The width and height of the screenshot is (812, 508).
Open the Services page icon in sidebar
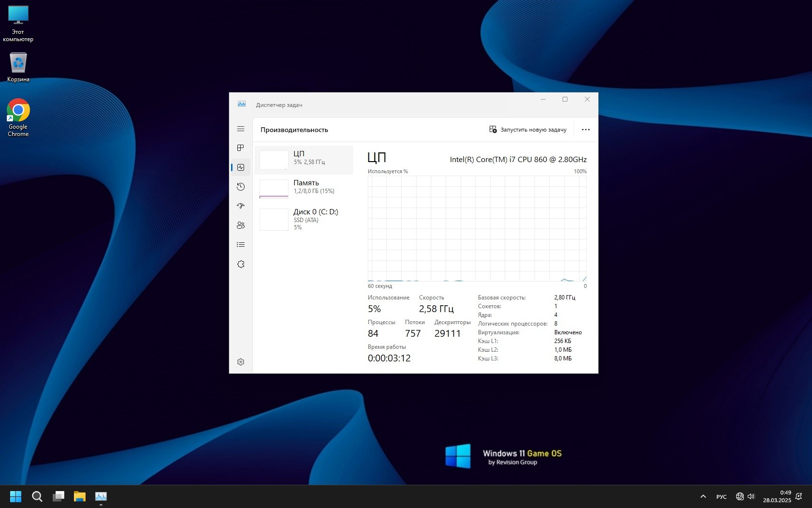241,264
